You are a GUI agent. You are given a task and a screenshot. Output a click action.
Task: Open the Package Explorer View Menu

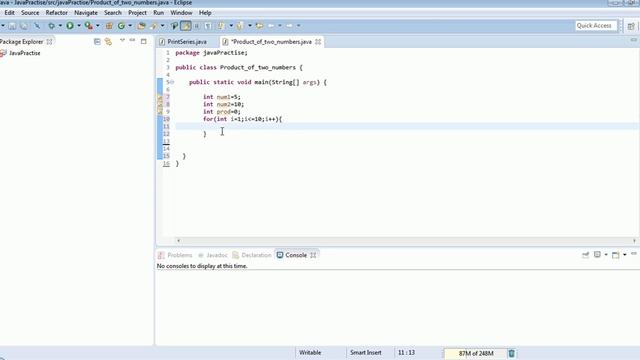click(x=122, y=40)
